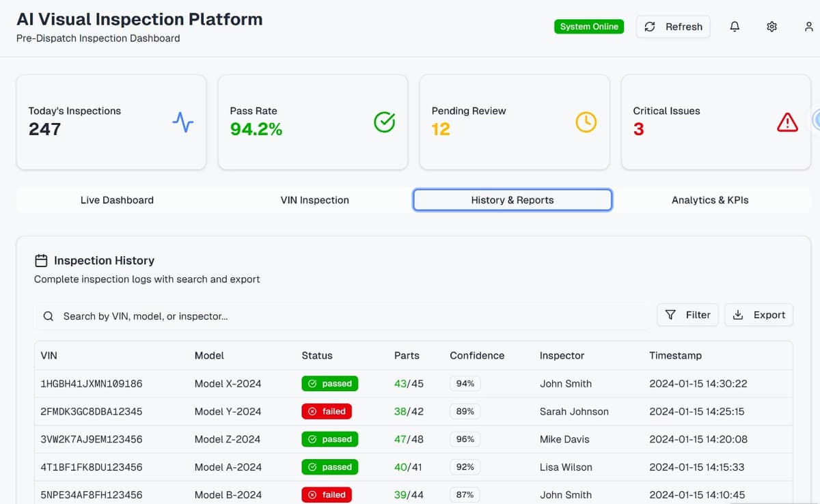The image size is (820, 504).
Task: Click the search magnifier icon
Action: coord(48,316)
